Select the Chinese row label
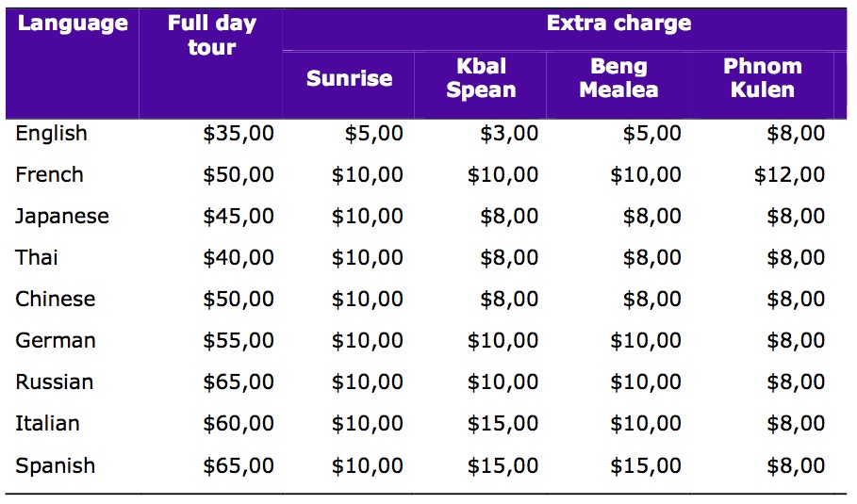This screenshot has height=504, width=857. tap(56, 299)
